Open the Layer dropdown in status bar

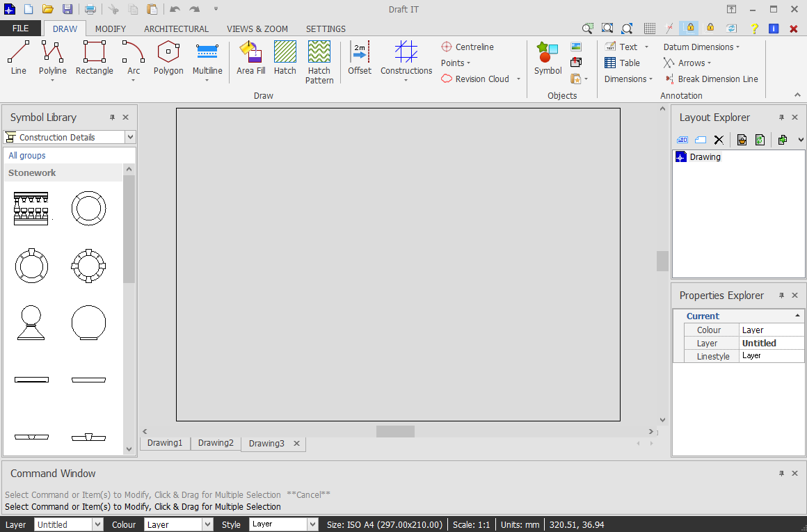pyautogui.click(x=98, y=524)
